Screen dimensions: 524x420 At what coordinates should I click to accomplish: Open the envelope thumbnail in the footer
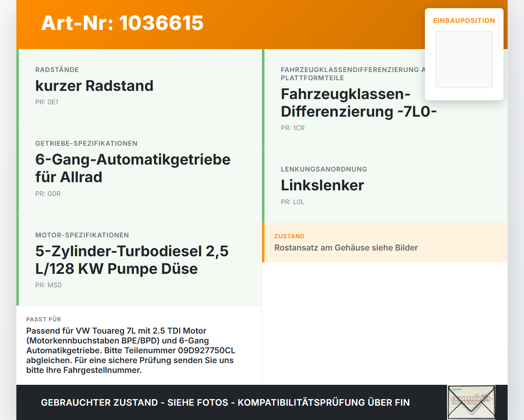click(x=471, y=402)
